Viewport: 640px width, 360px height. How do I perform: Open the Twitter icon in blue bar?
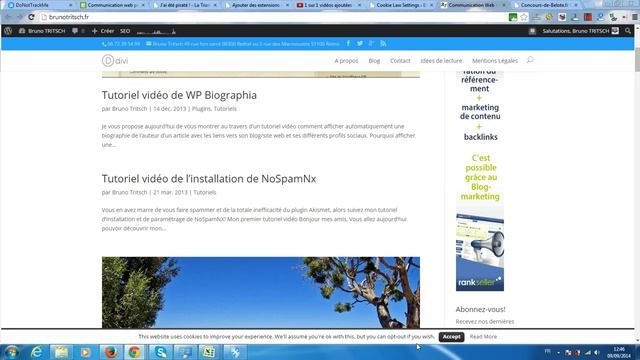pos(360,43)
